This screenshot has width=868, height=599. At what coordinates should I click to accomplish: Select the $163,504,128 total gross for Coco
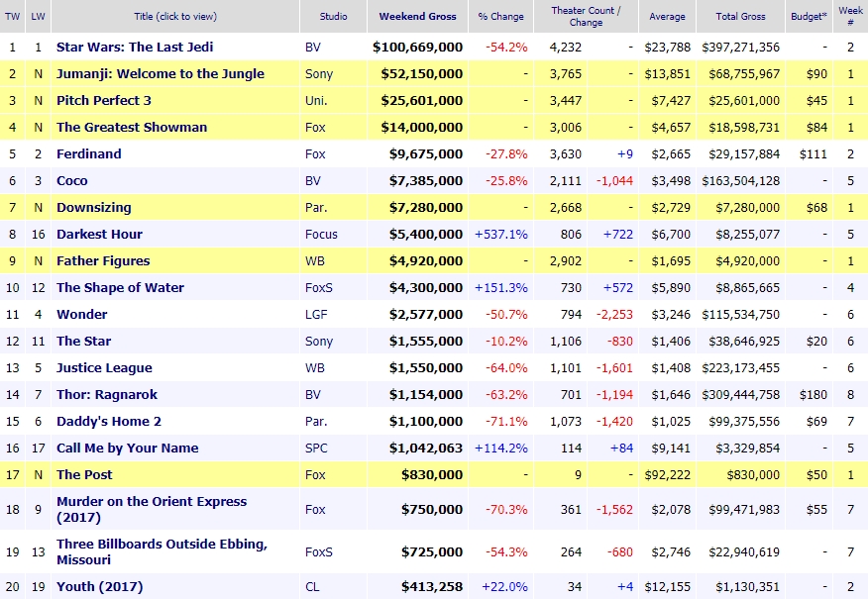point(741,181)
